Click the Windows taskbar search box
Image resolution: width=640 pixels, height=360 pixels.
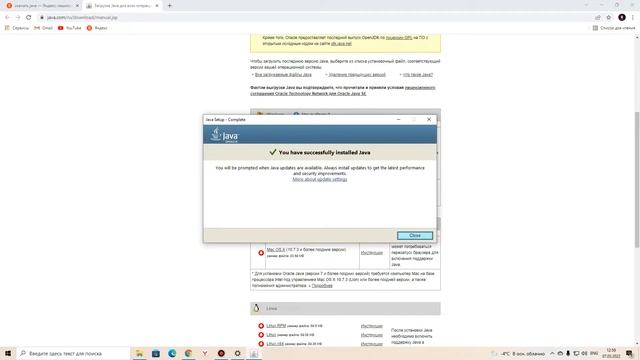pyautogui.click(x=73, y=353)
